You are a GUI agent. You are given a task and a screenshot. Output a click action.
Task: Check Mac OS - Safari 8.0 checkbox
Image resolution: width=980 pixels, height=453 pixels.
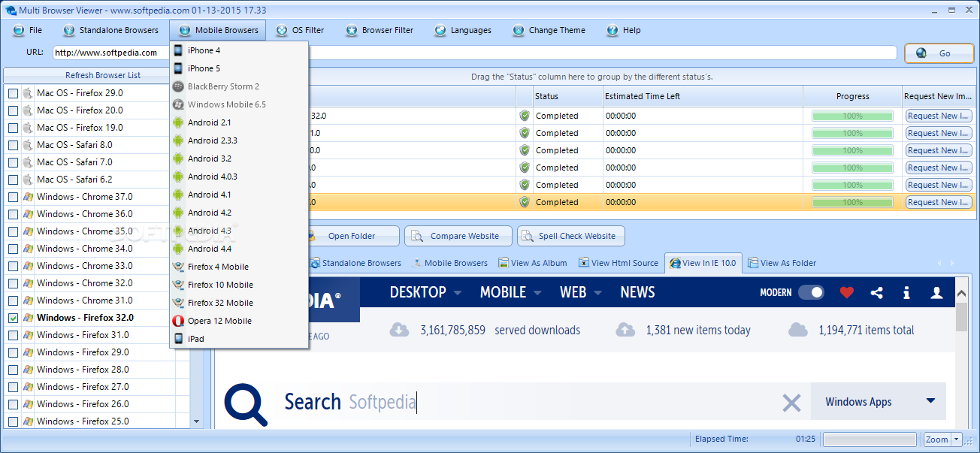13,145
